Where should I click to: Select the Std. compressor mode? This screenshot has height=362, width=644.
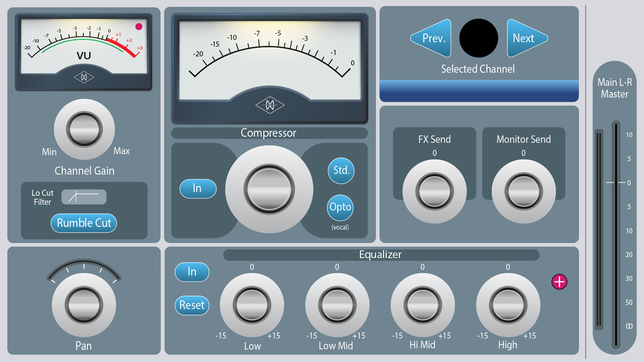(341, 171)
